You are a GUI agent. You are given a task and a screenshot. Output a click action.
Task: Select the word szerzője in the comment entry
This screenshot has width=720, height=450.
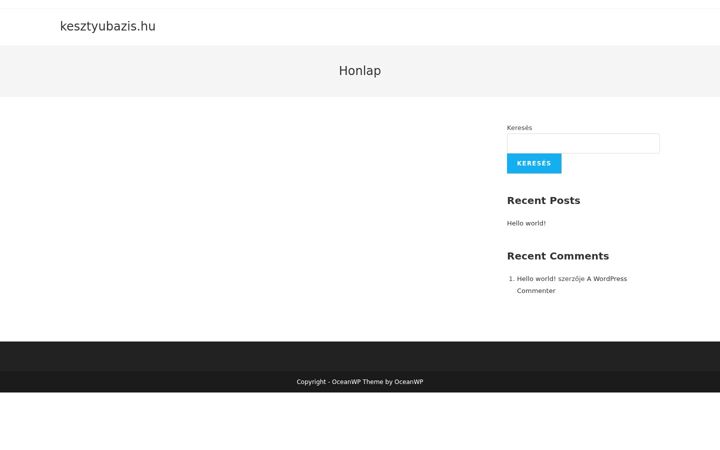point(571,279)
